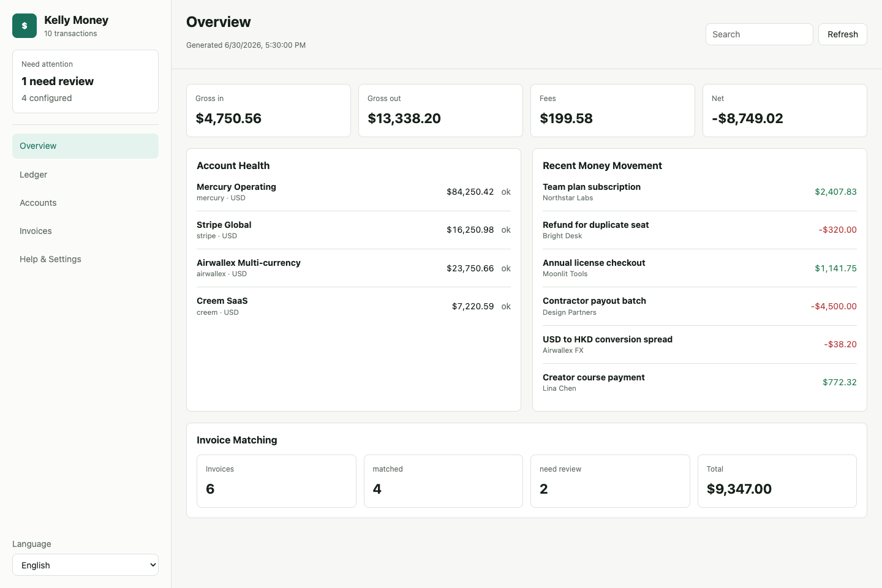882x588 pixels.
Task: Click the Airwallex balance $23,750.66
Action: [x=470, y=268]
